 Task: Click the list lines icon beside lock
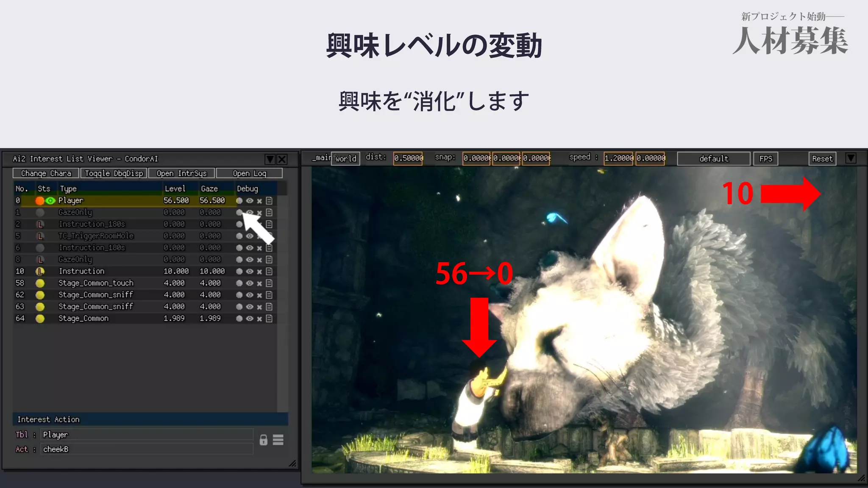pyautogui.click(x=278, y=440)
